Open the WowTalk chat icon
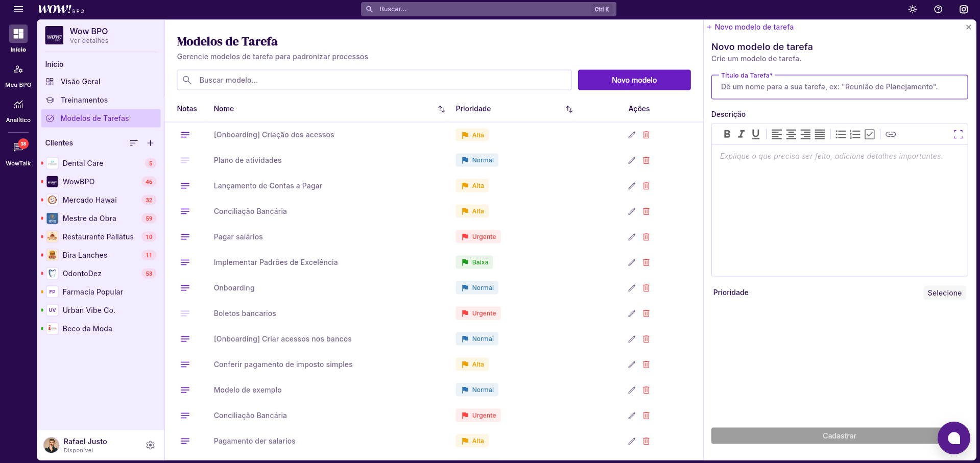980x463 pixels. [18, 148]
